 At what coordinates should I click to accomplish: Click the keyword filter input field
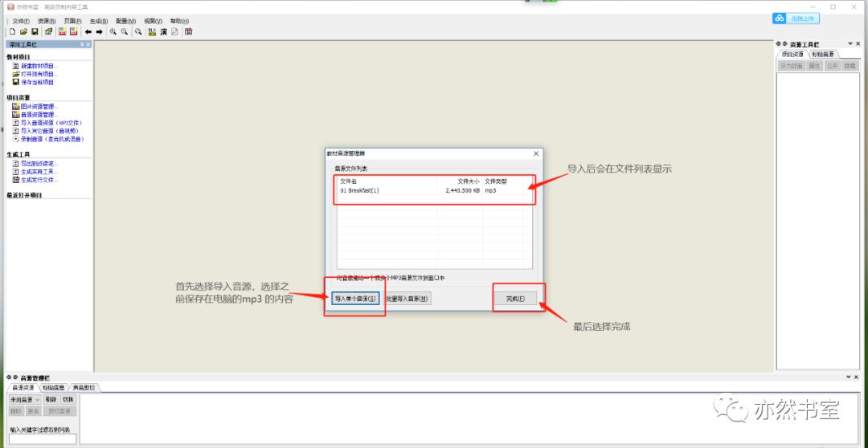tap(43, 439)
